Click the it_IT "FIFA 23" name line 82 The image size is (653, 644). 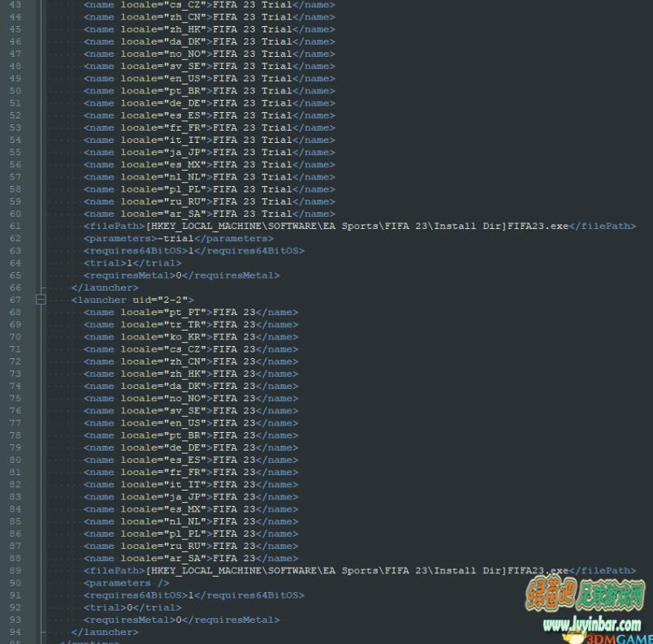191,485
